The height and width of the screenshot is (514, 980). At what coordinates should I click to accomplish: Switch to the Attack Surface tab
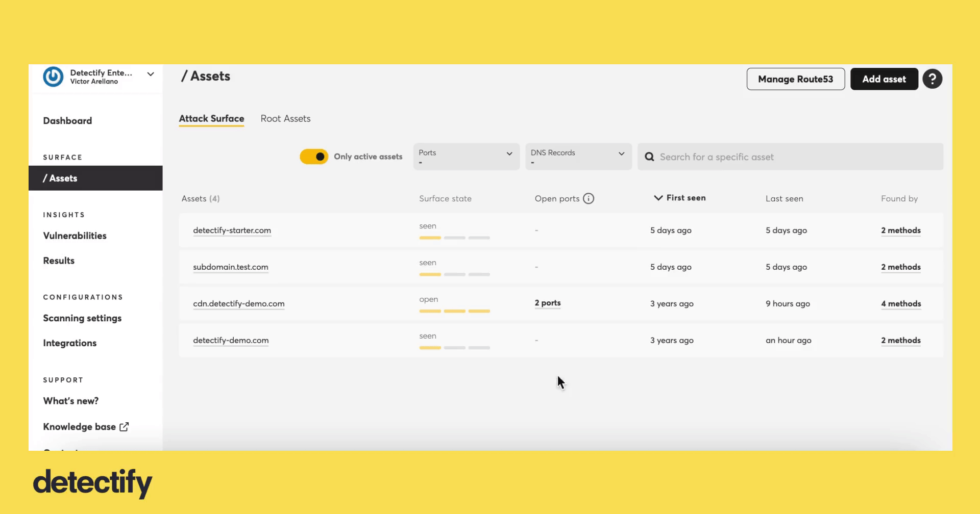[x=211, y=119]
